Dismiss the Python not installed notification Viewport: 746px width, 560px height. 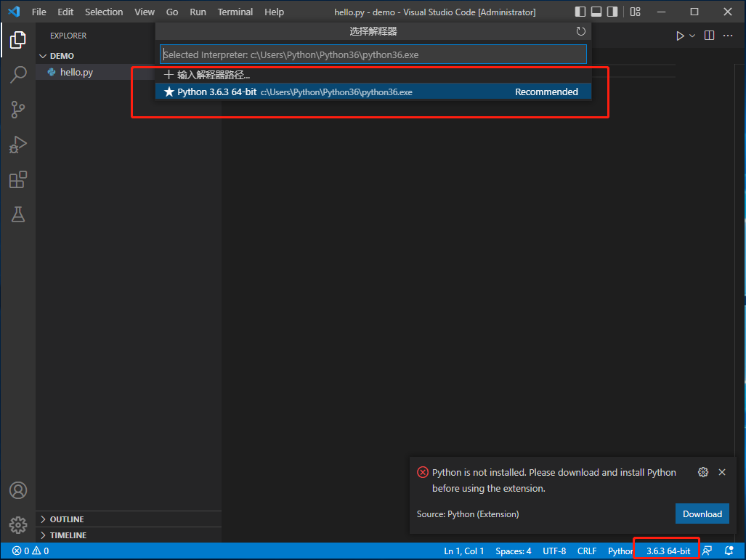pyautogui.click(x=722, y=472)
